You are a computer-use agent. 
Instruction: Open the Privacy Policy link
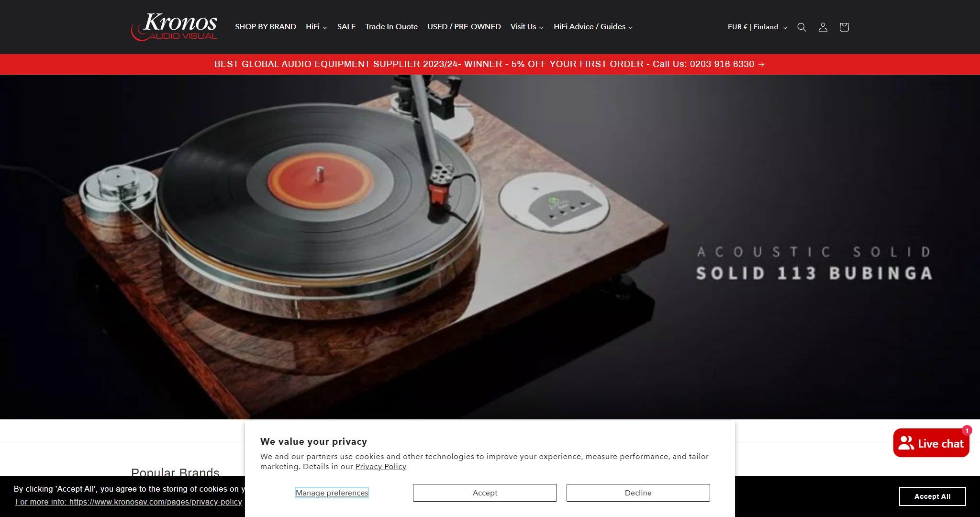tap(381, 467)
